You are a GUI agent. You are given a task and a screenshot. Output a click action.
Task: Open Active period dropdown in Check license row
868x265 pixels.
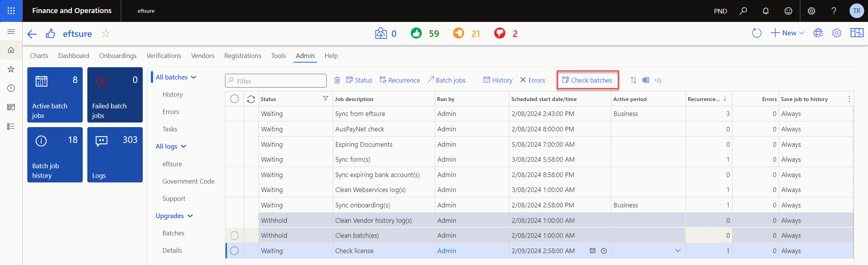click(678, 251)
